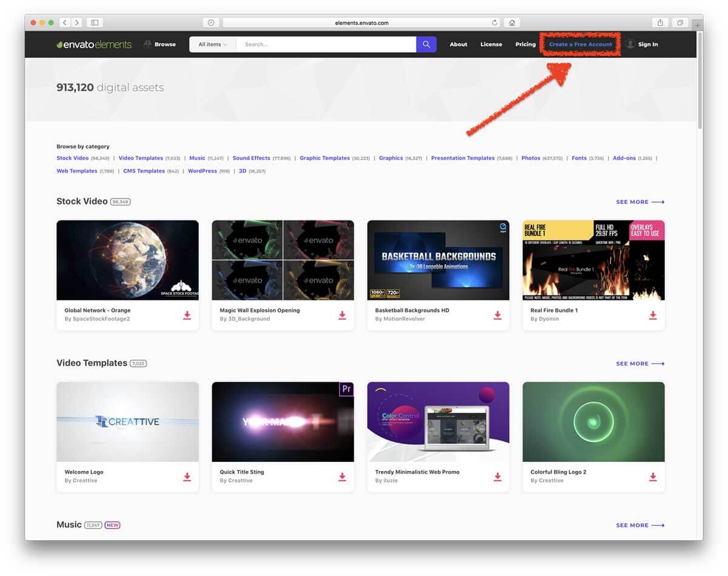Open the Presentation Templates category link

463,158
